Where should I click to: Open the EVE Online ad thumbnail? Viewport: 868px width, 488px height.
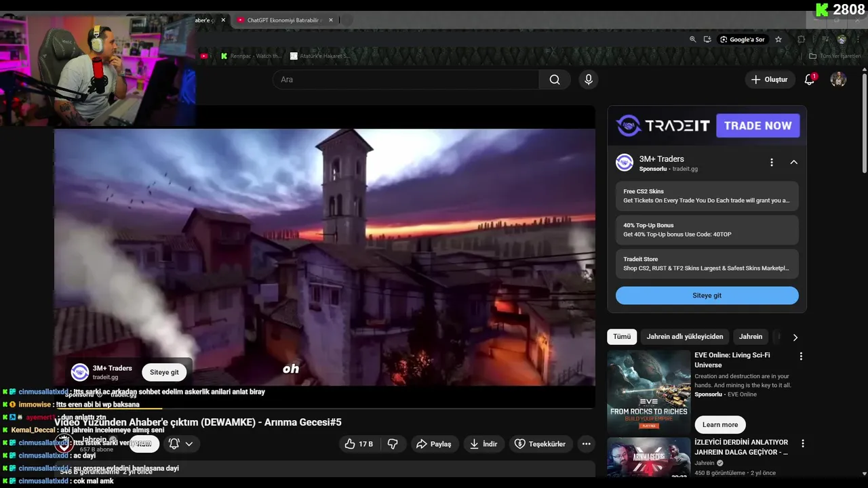649,391
